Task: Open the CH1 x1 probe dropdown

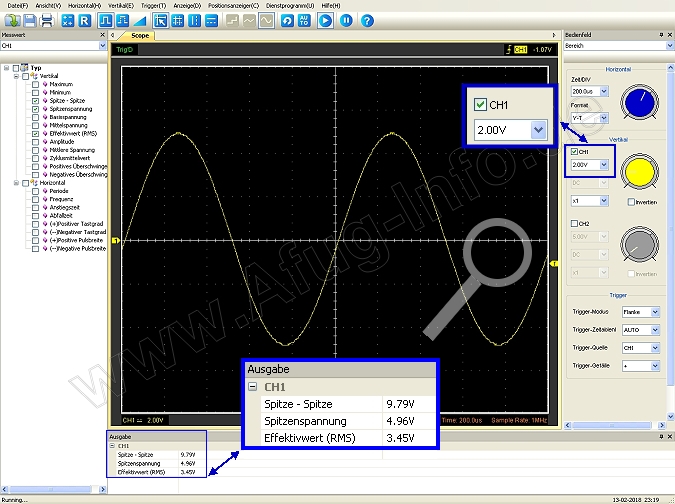Action: point(604,201)
